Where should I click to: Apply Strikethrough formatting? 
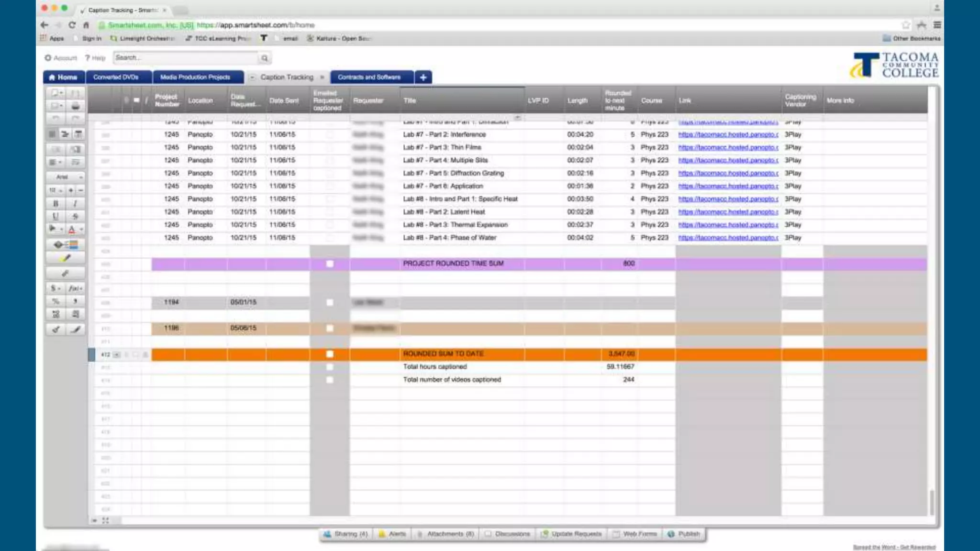tap(75, 216)
